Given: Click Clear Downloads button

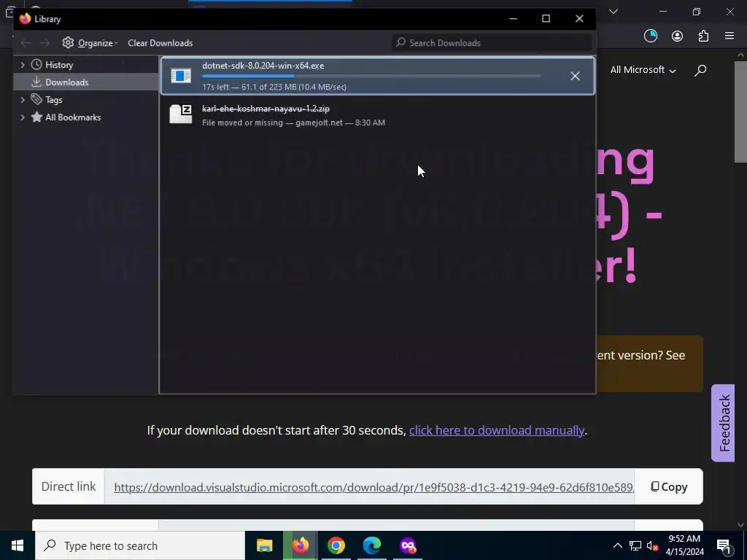Looking at the screenshot, I should point(160,43).
